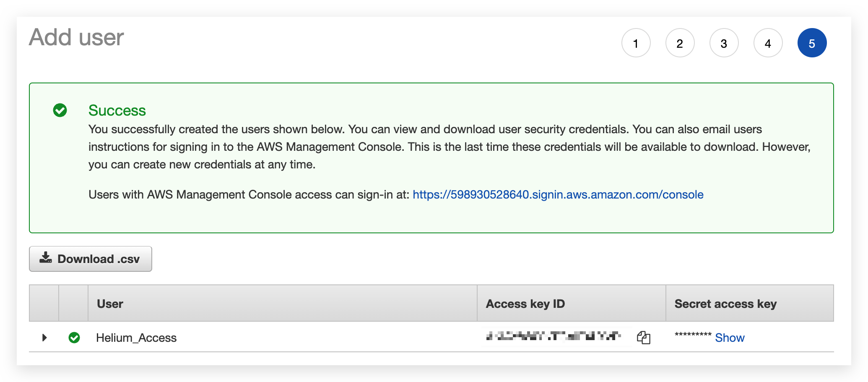The image size is (868, 382).
Task: Go to wizard step 1
Action: (636, 43)
